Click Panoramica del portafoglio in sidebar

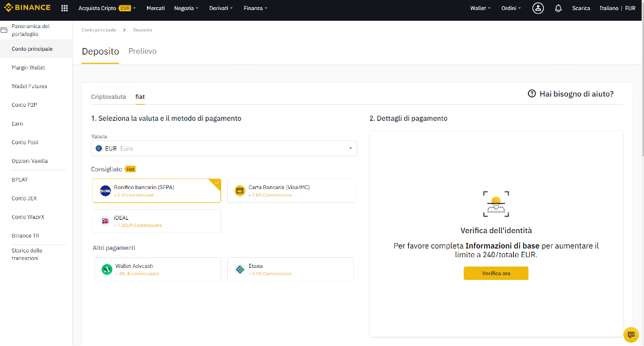[30, 30]
